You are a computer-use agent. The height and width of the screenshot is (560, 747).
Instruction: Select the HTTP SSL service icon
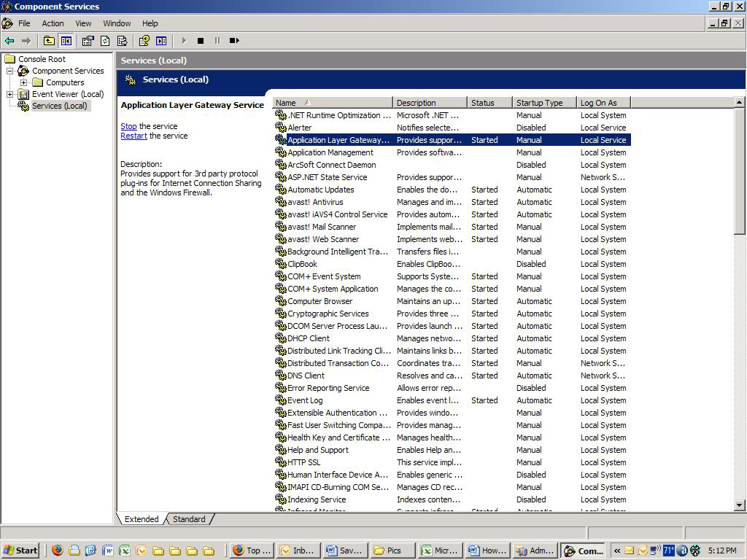pyautogui.click(x=281, y=462)
